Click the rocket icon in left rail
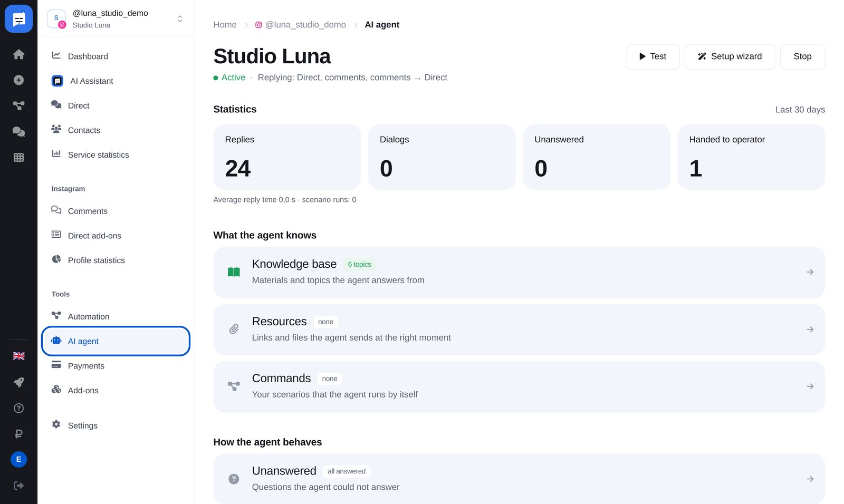 point(18,382)
